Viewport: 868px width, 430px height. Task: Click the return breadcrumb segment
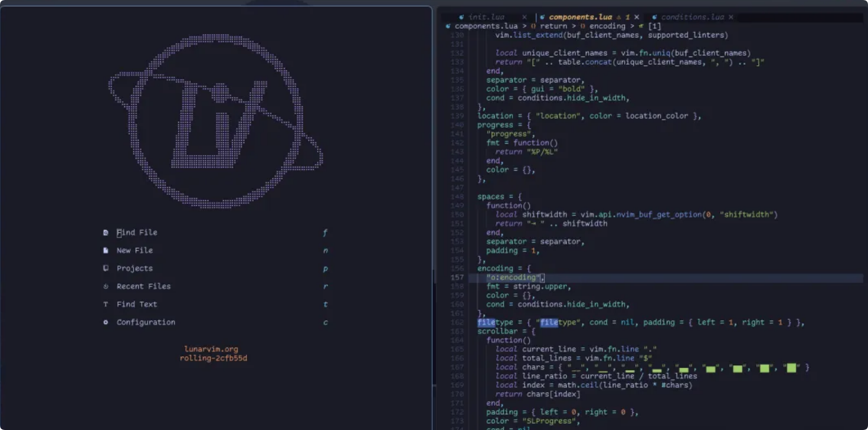point(553,26)
